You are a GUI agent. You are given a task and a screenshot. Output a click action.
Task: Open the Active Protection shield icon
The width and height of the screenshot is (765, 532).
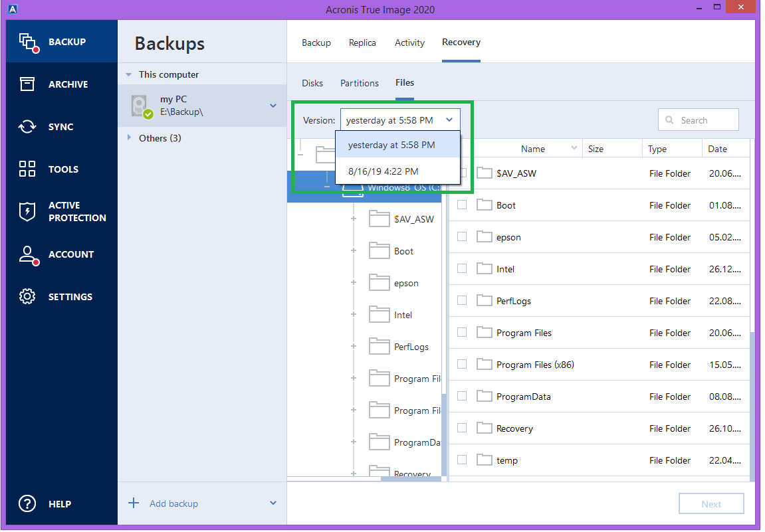(27, 211)
